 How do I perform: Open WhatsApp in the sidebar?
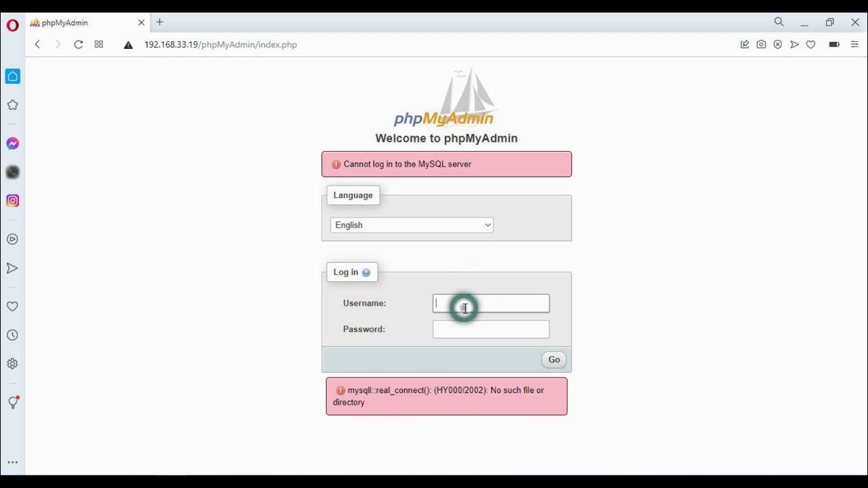tap(12, 172)
